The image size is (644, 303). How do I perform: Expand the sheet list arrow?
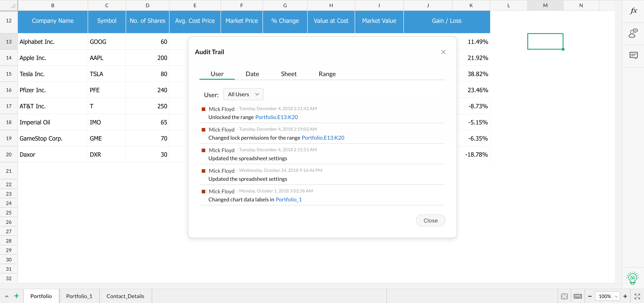click(7, 296)
